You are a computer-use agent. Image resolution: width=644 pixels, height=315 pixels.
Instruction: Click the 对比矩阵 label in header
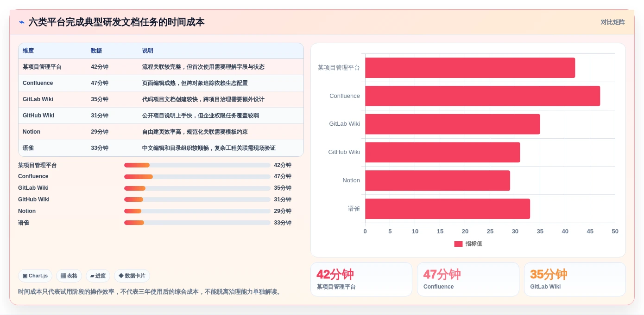pos(612,22)
